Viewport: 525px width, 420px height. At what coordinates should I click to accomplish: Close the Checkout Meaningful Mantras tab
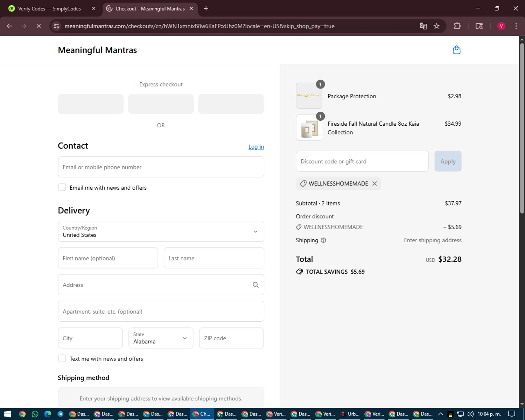[x=191, y=8]
